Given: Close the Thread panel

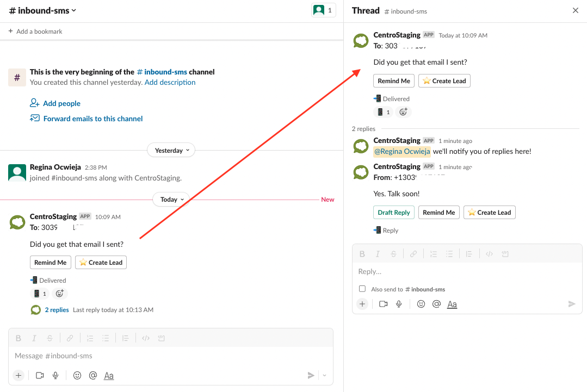Looking at the screenshot, I should (x=576, y=10).
